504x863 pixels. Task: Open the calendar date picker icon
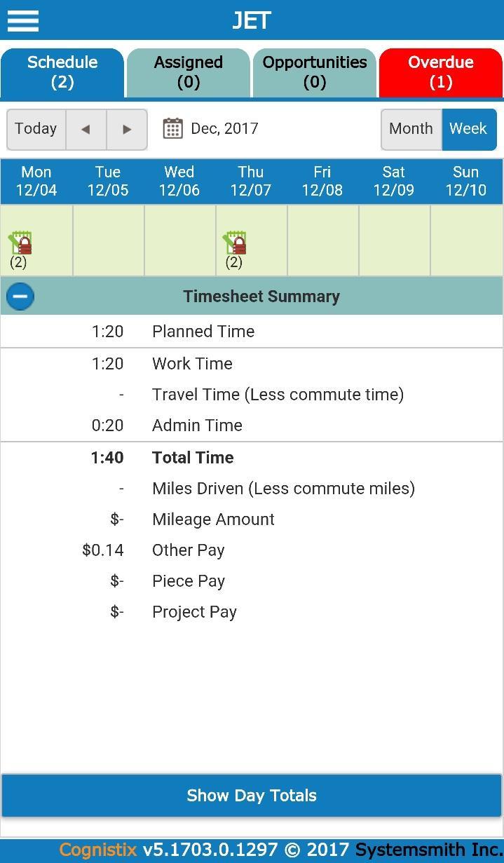pyautogui.click(x=172, y=128)
